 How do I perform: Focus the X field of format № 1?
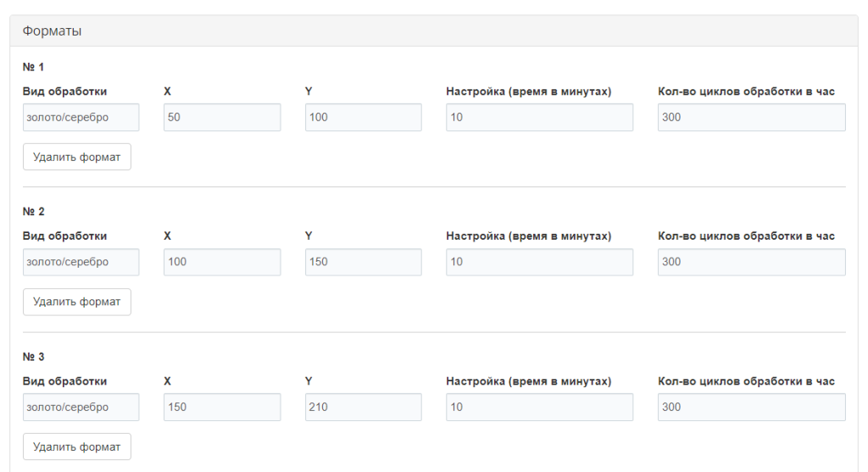(221, 118)
